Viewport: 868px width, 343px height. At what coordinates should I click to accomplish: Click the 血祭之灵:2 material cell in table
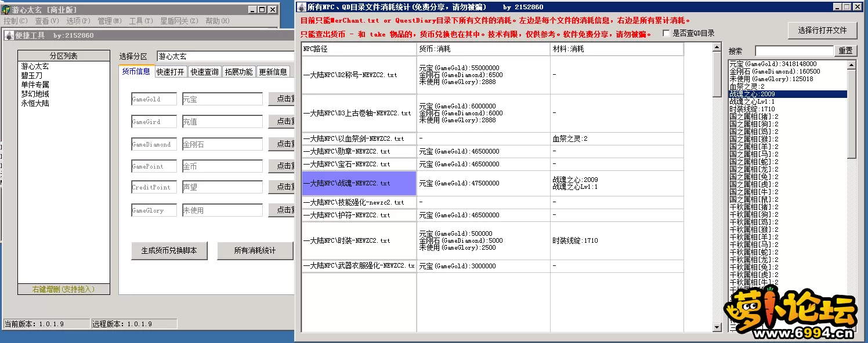coord(617,139)
